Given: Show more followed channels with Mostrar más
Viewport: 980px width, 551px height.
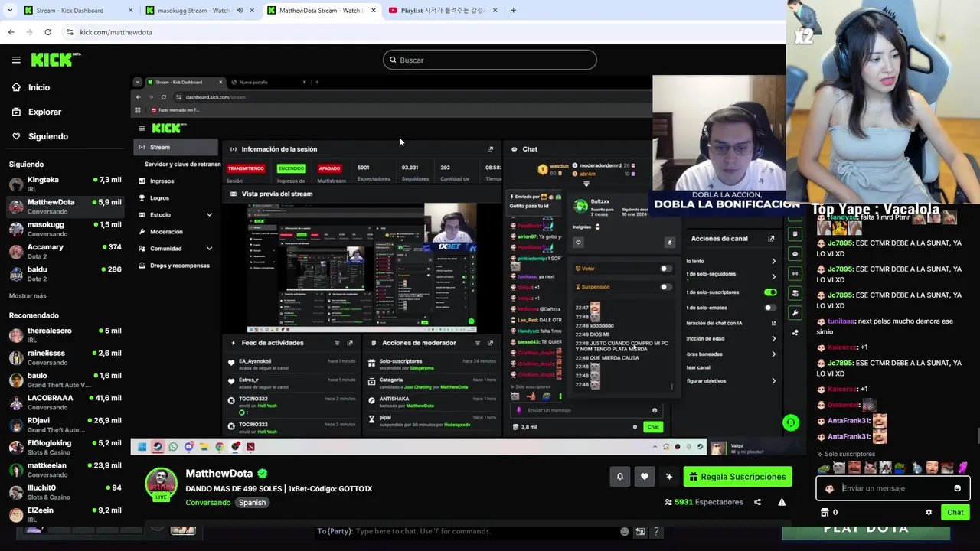Looking at the screenshot, I should click(x=28, y=296).
